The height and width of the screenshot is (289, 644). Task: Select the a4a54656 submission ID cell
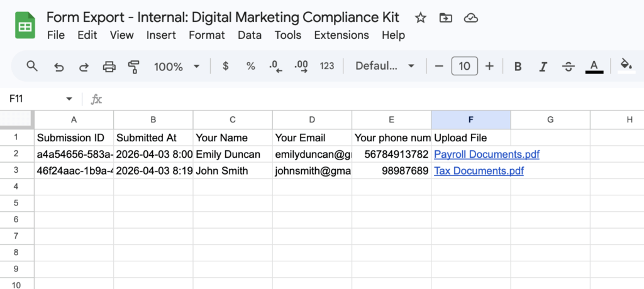coord(74,155)
